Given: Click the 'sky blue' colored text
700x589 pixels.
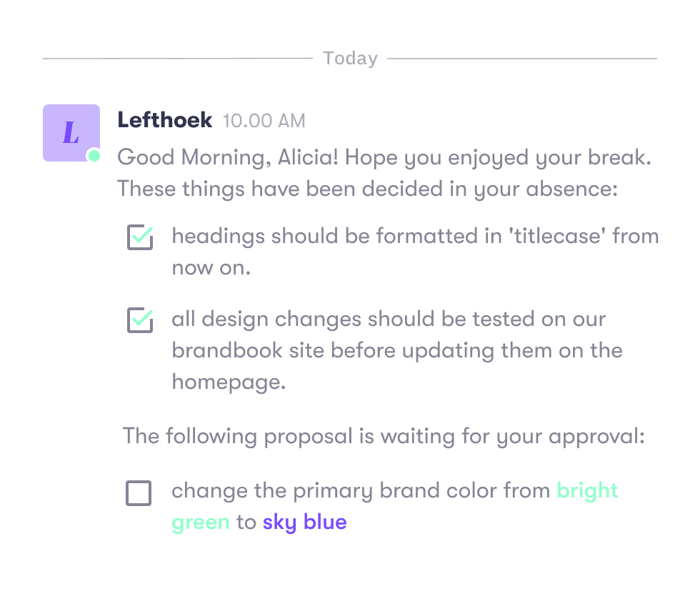Looking at the screenshot, I should (x=305, y=522).
